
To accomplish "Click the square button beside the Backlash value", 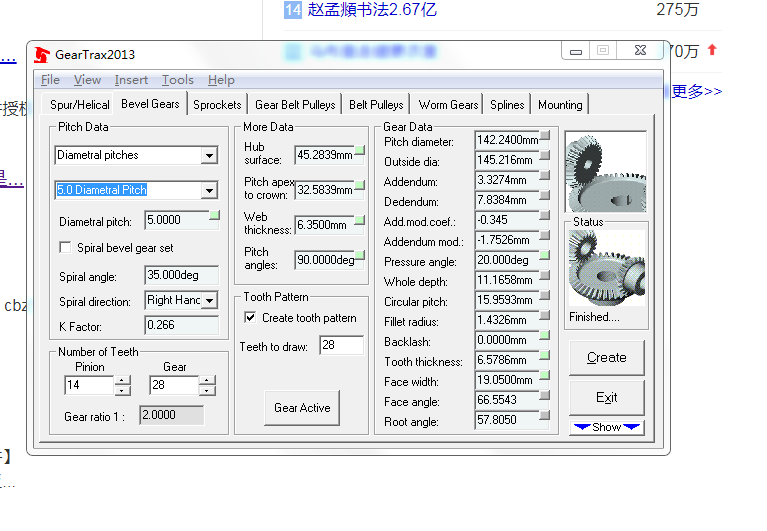I will click(545, 336).
